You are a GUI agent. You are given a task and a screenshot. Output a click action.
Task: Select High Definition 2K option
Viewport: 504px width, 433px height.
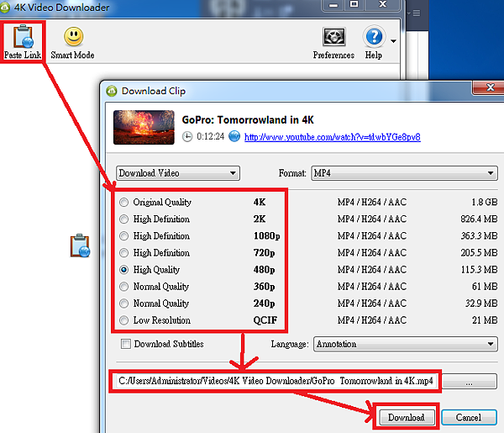pyautogui.click(x=123, y=219)
